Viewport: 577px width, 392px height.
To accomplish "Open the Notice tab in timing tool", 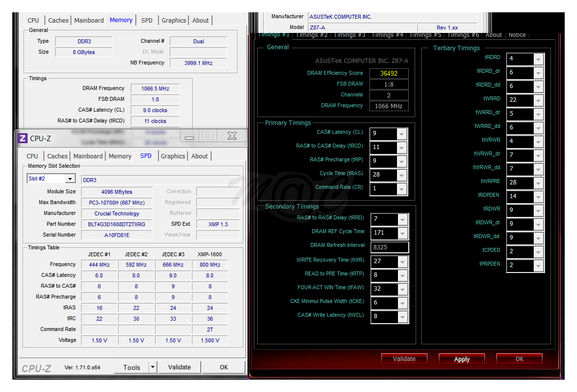I will point(517,35).
